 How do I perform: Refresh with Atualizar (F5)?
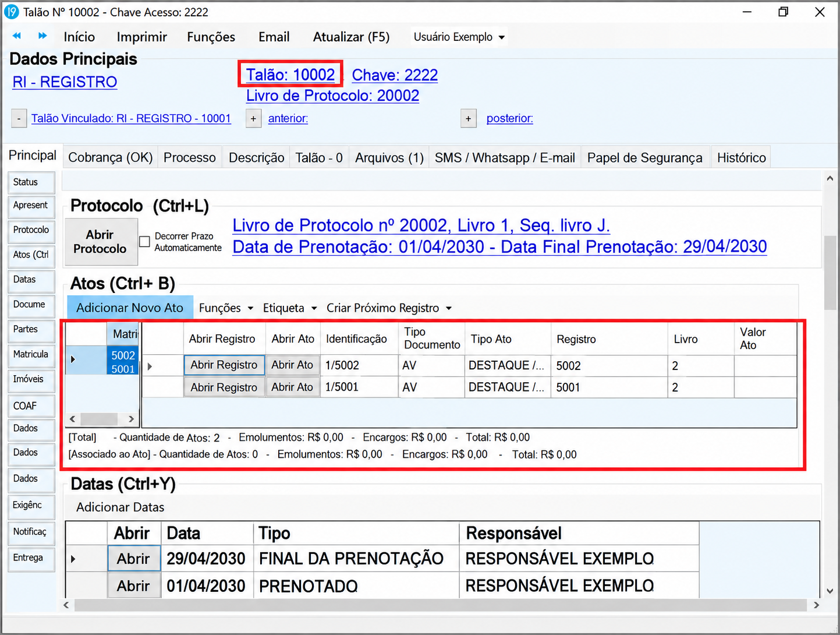coord(351,37)
